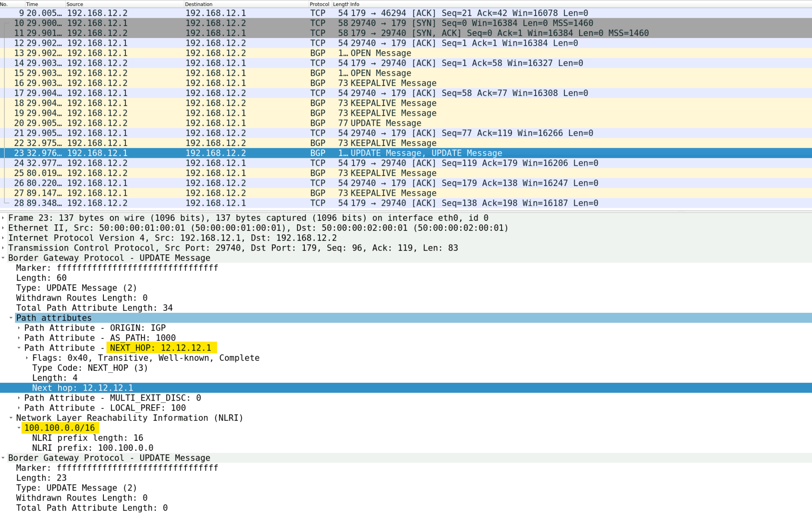Image resolution: width=812 pixels, height=525 pixels.
Task: Click the Destination column header
Action: click(x=246, y=4)
